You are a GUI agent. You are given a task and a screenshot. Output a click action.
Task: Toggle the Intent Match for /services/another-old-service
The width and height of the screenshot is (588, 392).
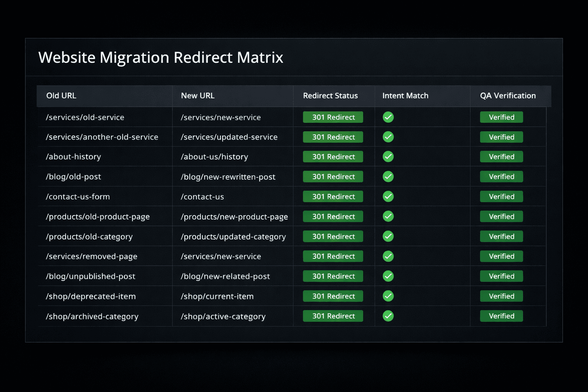pos(388,137)
